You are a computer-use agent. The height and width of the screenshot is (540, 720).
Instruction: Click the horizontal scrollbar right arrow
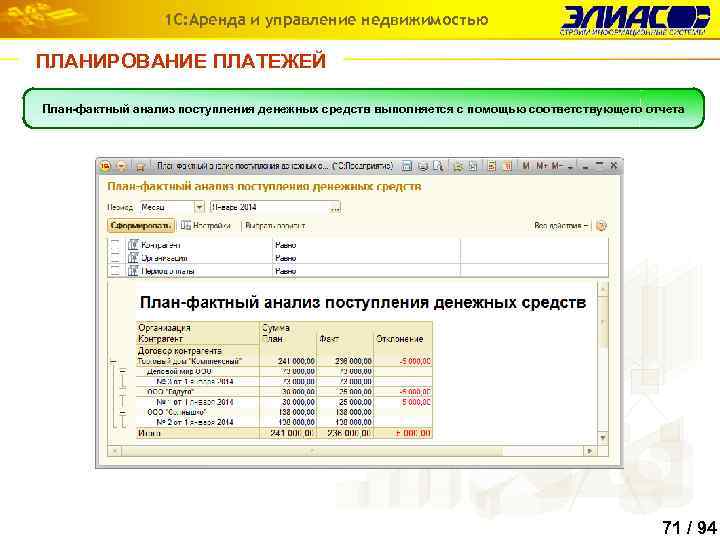click(591, 451)
